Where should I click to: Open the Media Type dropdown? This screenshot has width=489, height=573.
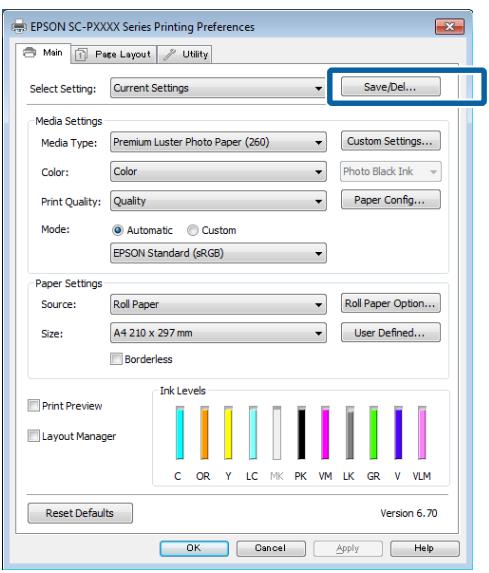(x=218, y=142)
